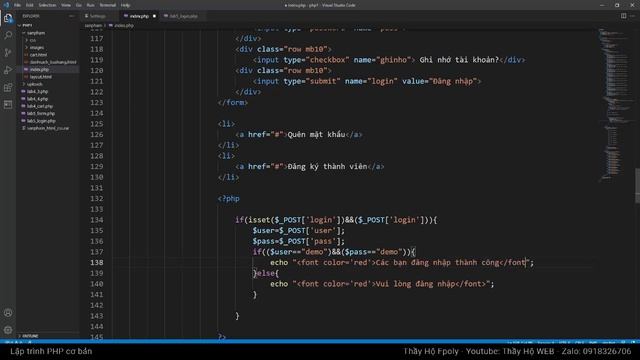Click the submit input line with value "Đăng nhập"
640x360 pixels.
(x=367, y=81)
